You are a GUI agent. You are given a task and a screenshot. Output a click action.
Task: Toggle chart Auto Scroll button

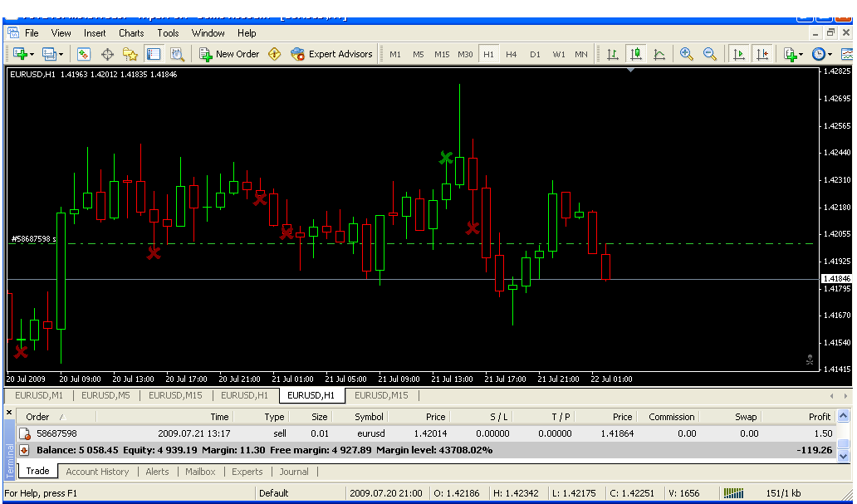738,54
